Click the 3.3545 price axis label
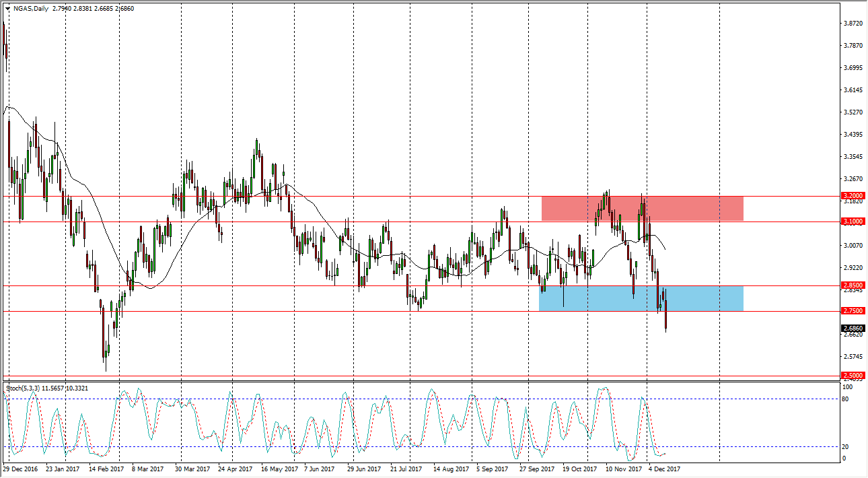 click(x=853, y=157)
